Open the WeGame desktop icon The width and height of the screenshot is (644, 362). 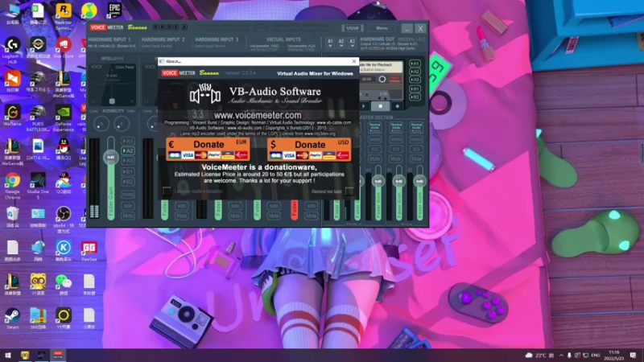coord(12,115)
